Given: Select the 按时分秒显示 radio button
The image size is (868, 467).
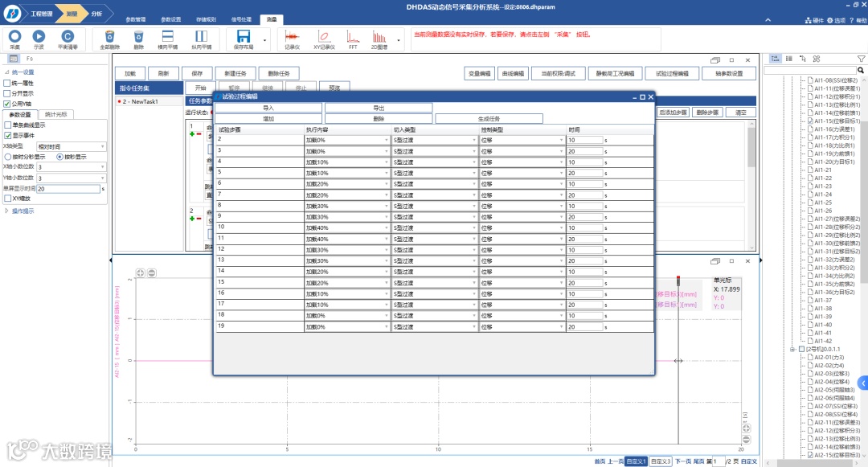Looking at the screenshot, I should 8,157.
